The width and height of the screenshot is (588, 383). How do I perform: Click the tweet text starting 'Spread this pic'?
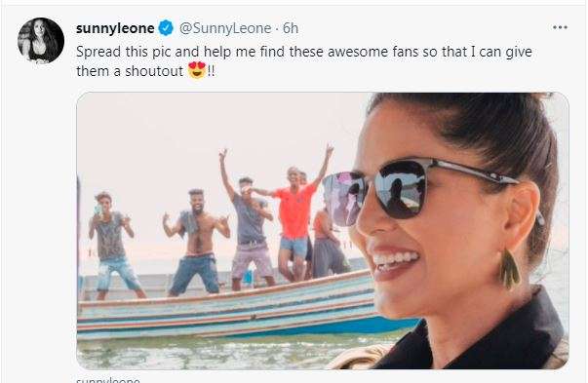click(x=304, y=61)
